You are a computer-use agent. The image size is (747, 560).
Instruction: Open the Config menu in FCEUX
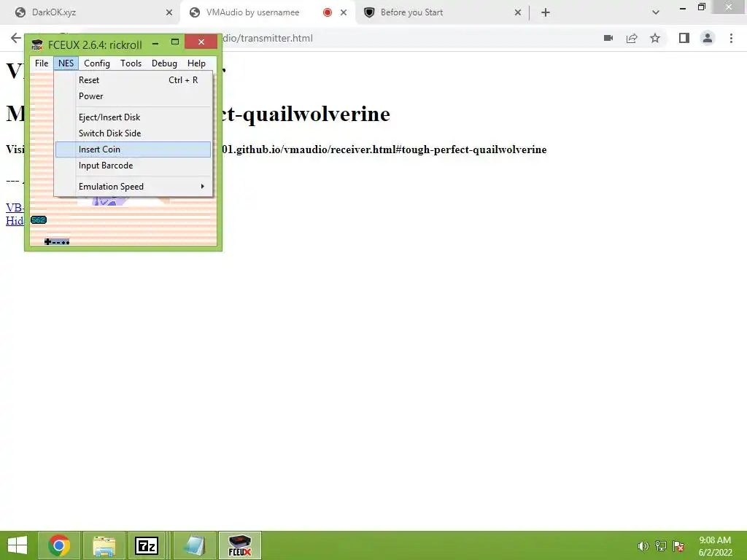coord(97,63)
